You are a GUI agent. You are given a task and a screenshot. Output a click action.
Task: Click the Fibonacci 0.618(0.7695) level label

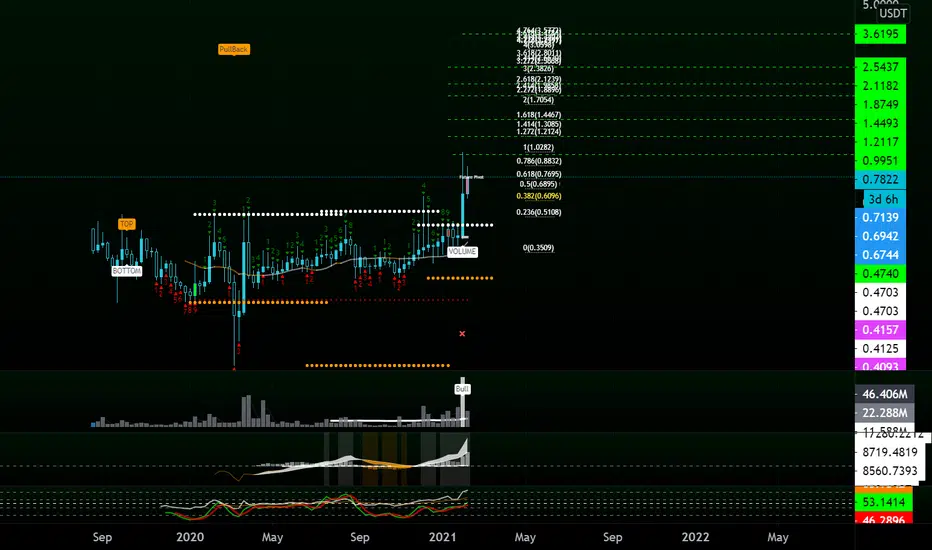click(539, 174)
